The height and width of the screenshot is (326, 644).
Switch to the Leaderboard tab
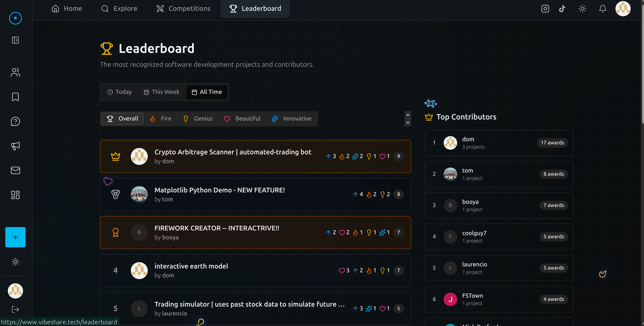point(255,8)
